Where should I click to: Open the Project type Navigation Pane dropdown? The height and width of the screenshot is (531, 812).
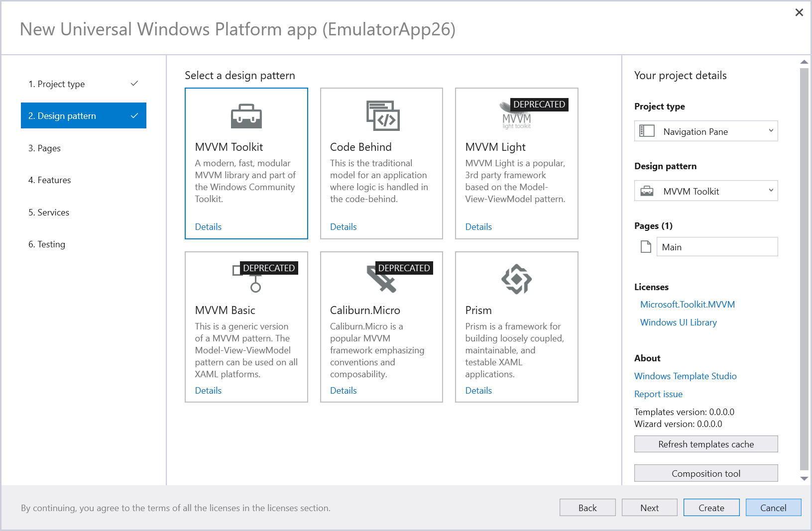[x=706, y=131]
